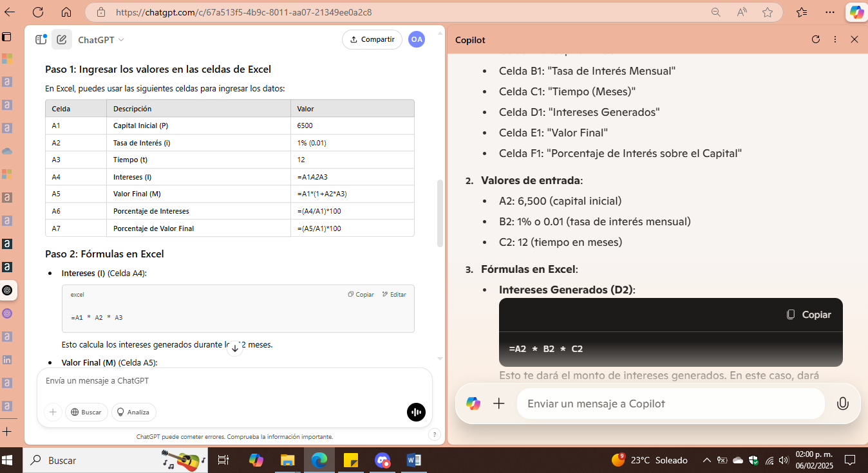Screen dimensions: 868x473
Task: Open Windows Security shield tray icon
Action: pyautogui.click(x=753, y=460)
